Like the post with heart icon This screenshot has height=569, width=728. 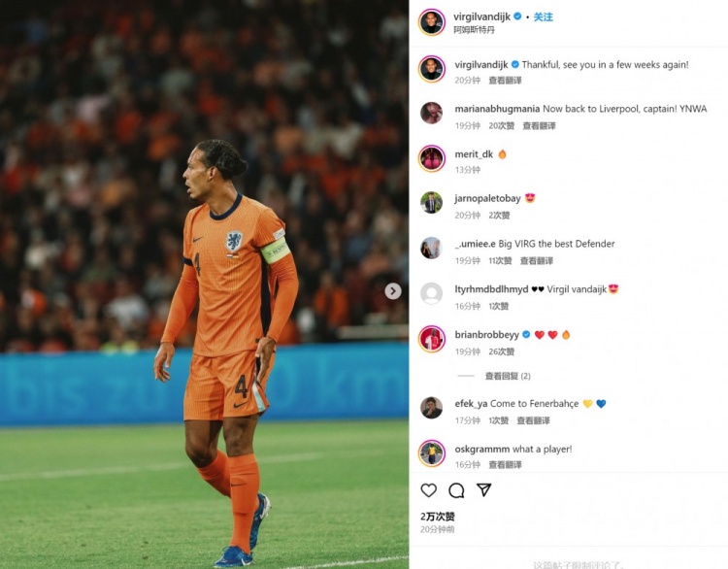pos(428,490)
